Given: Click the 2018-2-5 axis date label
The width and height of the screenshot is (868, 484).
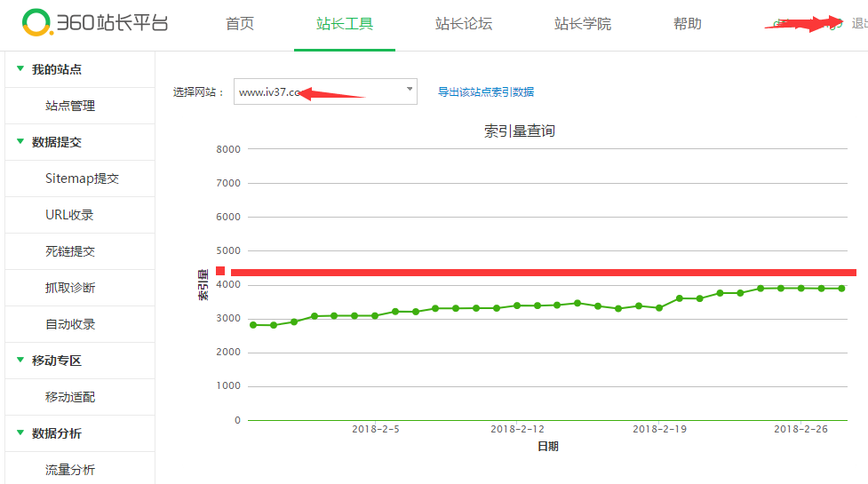Looking at the screenshot, I should click(375, 429).
